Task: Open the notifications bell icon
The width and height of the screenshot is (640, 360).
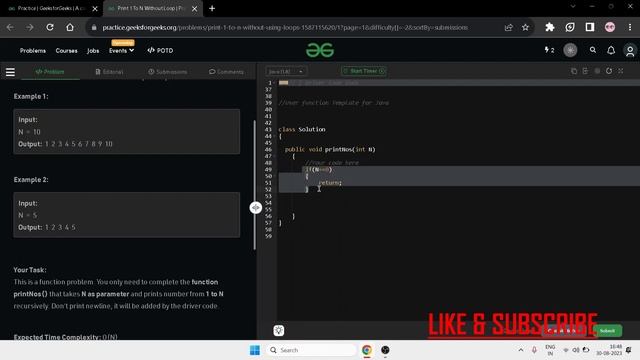Action: tap(611, 50)
